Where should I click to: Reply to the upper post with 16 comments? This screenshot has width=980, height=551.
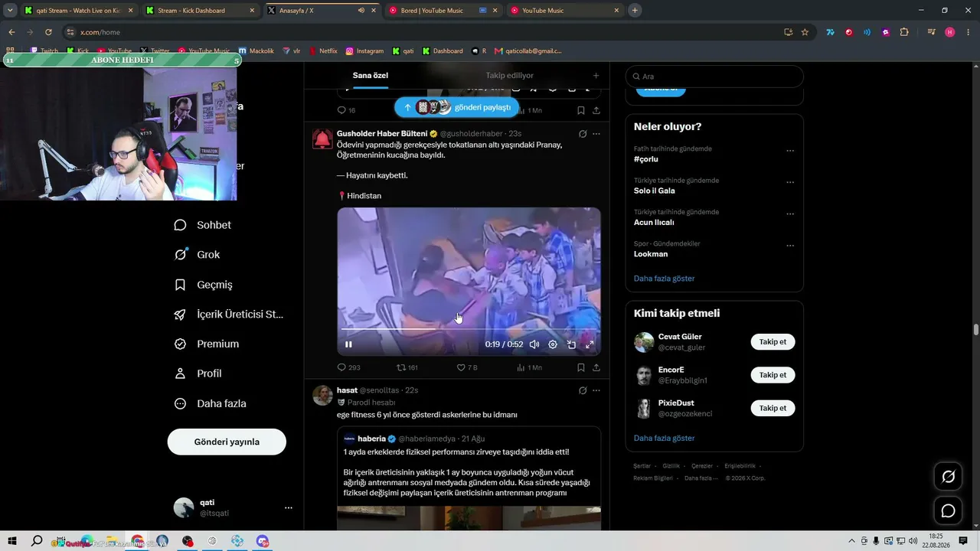pos(347,110)
